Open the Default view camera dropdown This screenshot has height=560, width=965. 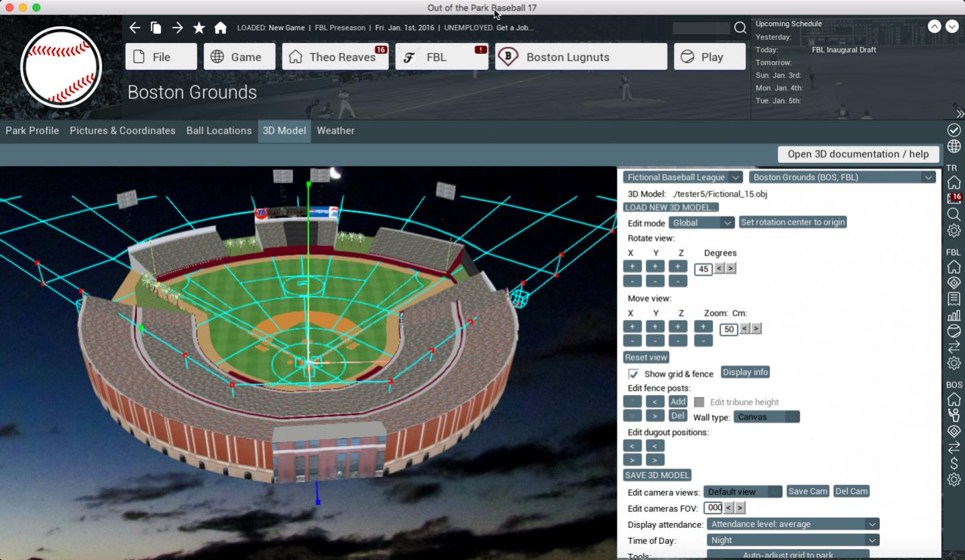742,492
